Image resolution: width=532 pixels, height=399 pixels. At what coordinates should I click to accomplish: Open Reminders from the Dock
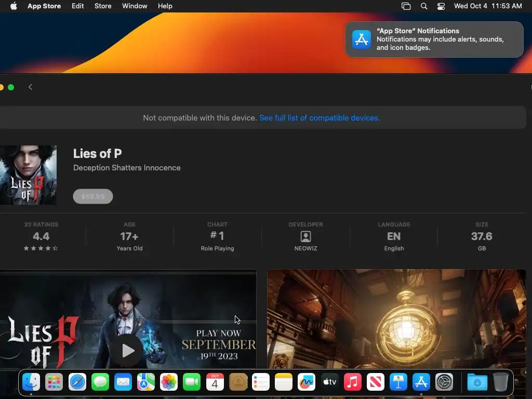point(261,382)
